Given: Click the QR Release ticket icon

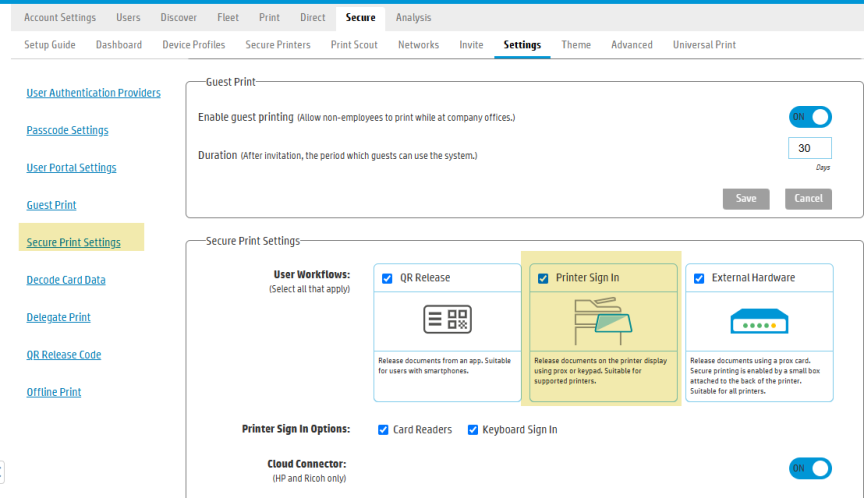Looking at the screenshot, I should tap(447, 319).
